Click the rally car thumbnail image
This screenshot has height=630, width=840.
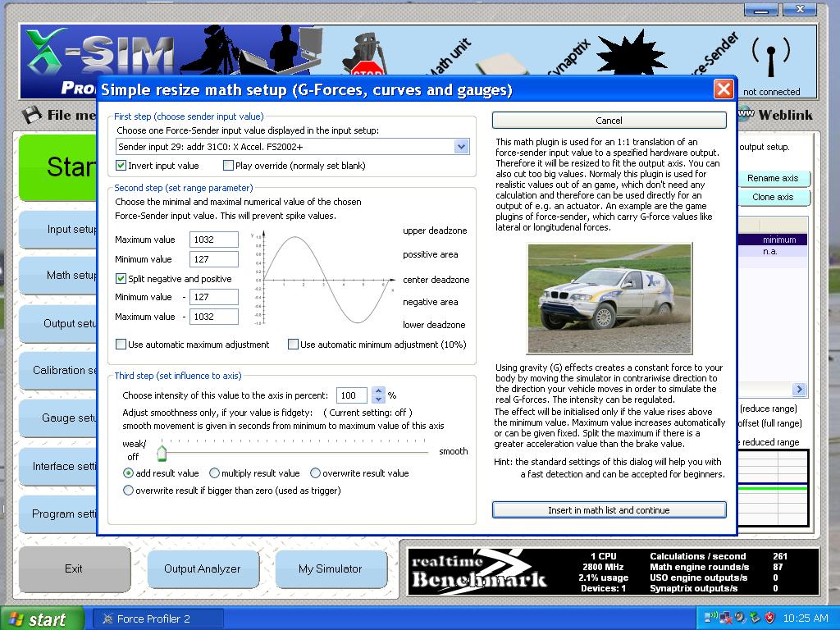pos(609,299)
